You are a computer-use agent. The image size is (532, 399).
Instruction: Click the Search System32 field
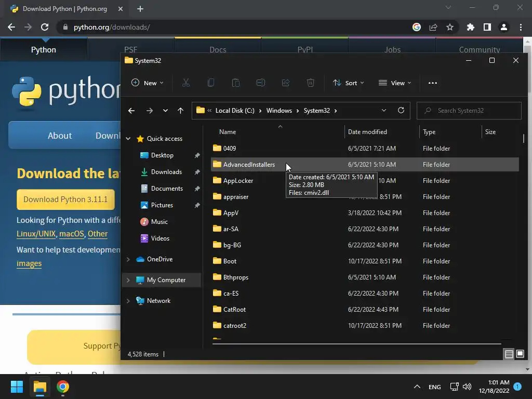point(469,111)
